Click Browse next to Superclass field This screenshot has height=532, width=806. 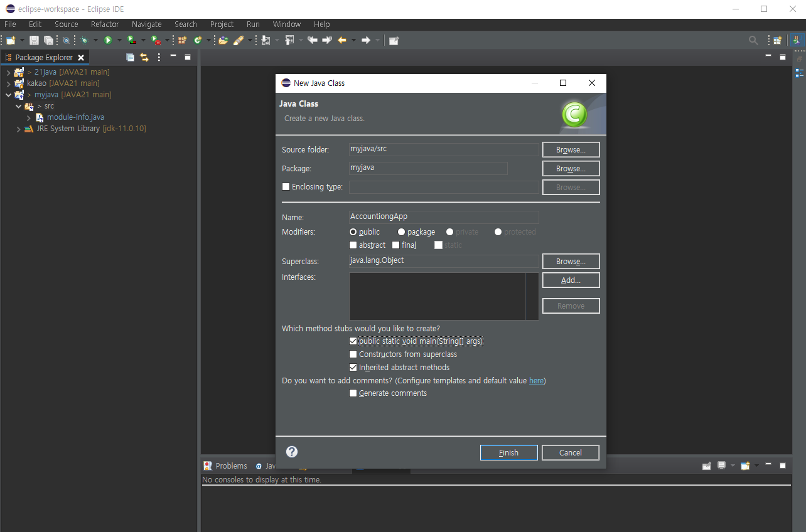pyautogui.click(x=571, y=261)
